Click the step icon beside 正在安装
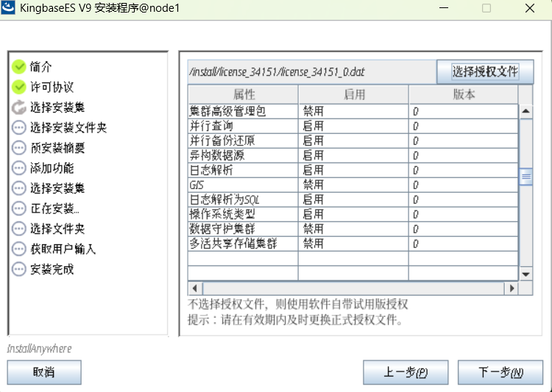The width and height of the screenshot is (552, 392). click(x=19, y=208)
